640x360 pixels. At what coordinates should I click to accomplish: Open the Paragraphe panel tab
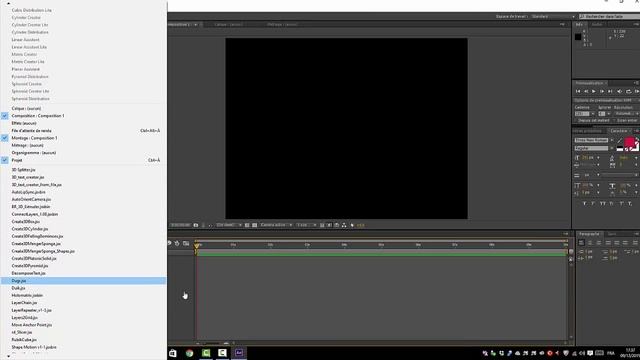coord(589,234)
